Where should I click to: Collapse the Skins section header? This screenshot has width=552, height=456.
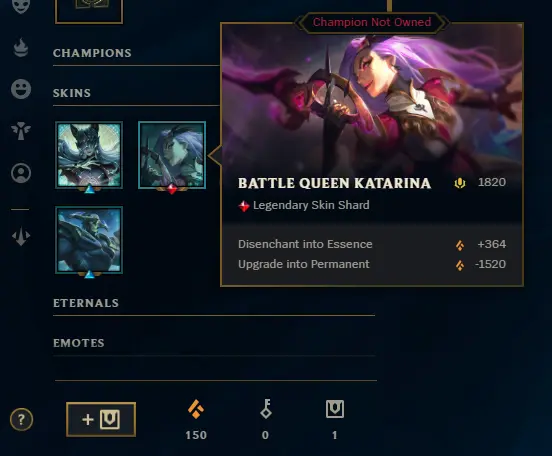pyautogui.click(x=72, y=93)
